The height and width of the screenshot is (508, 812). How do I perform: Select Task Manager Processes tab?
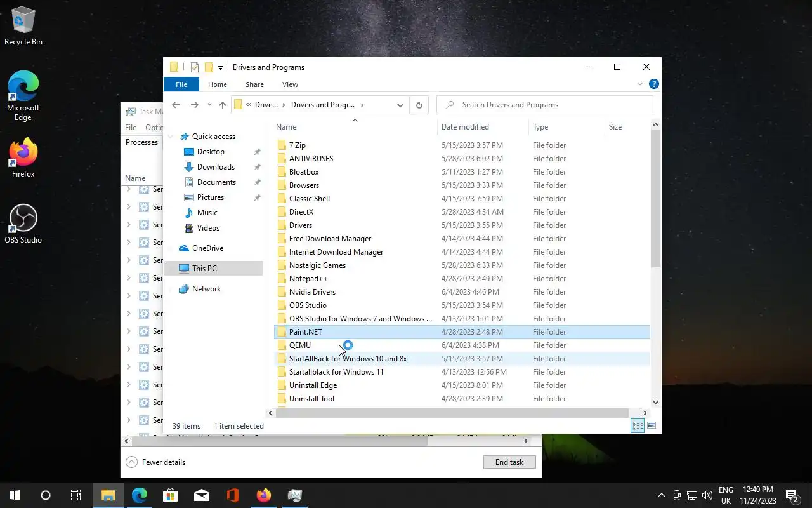142,142
